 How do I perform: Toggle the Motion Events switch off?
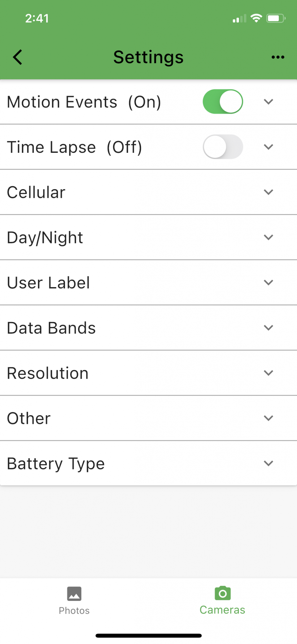tap(223, 102)
